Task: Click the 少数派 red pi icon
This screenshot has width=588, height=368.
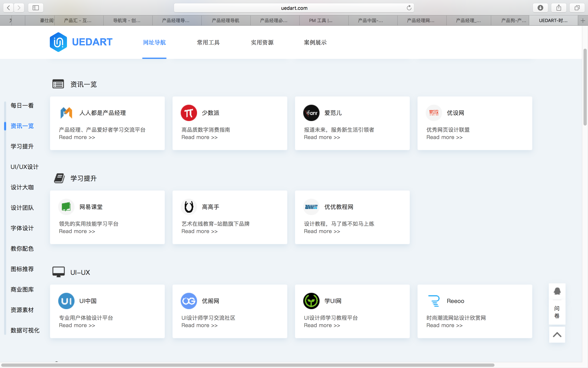Action: (189, 113)
